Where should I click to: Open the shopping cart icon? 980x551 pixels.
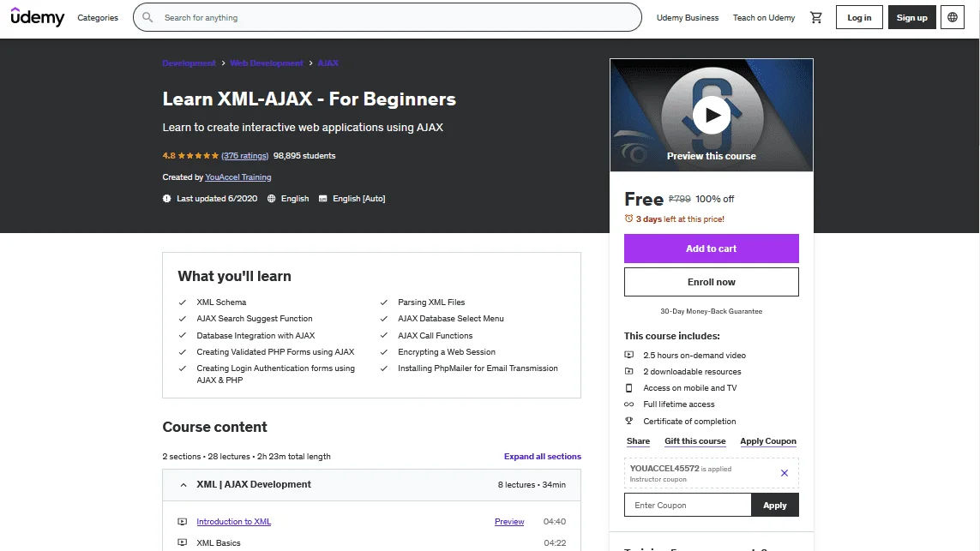coord(815,17)
